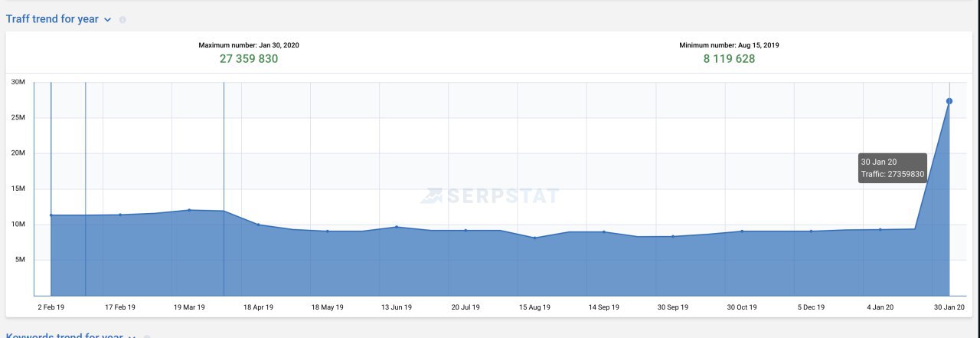This screenshot has width=980, height=338.
Task: Click the '4 Jan 20' x-axis label
Action: point(880,307)
